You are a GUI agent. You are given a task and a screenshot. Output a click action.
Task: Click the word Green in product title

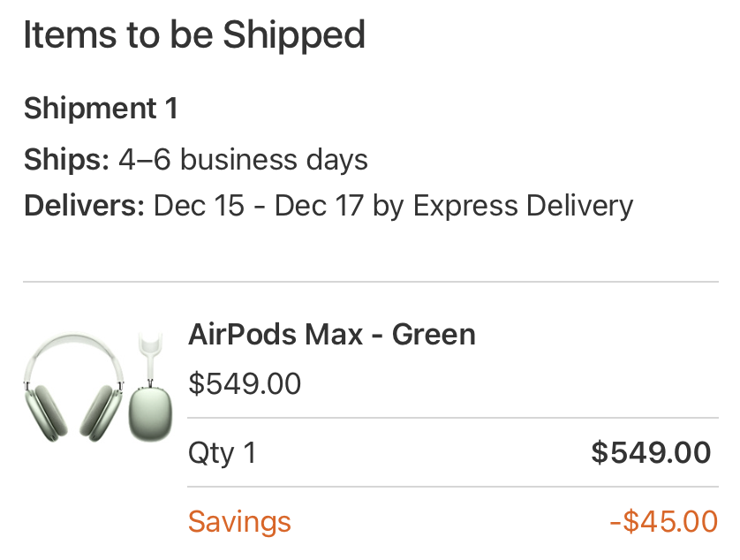tap(434, 335)
